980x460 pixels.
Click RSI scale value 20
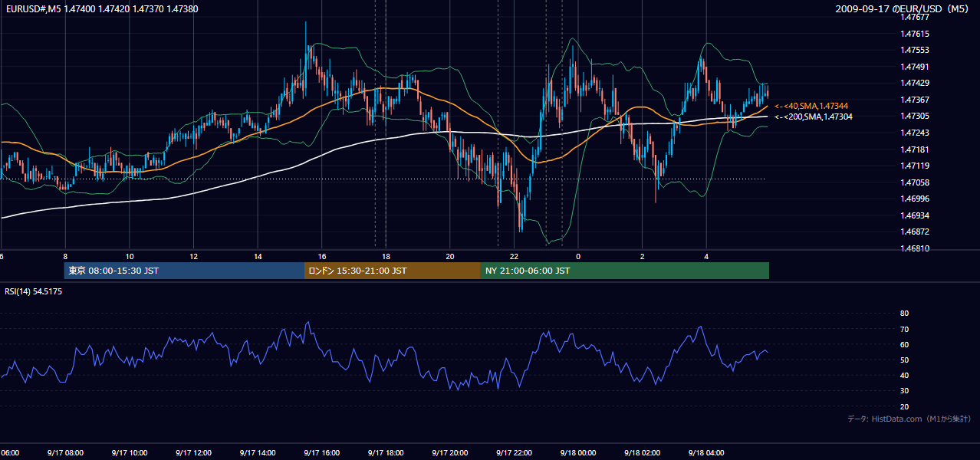point(905,406)
